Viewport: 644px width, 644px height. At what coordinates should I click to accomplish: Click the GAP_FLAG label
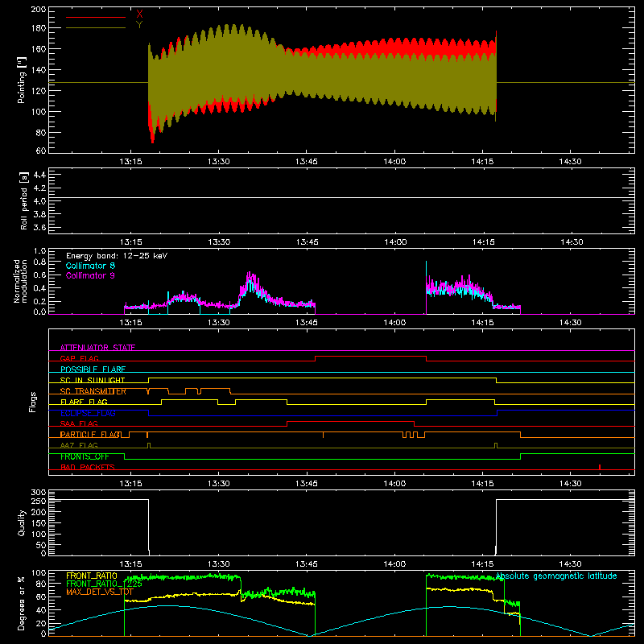point(80,358)
